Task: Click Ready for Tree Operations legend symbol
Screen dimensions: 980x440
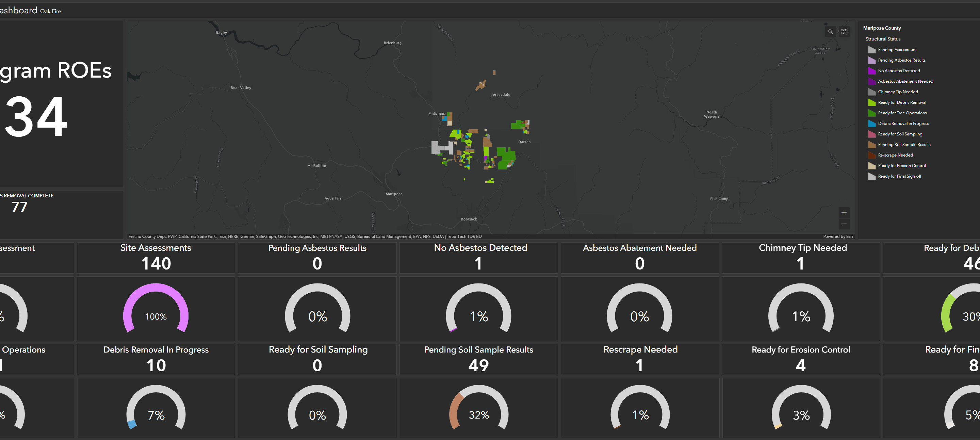Action: click(871, 113)
